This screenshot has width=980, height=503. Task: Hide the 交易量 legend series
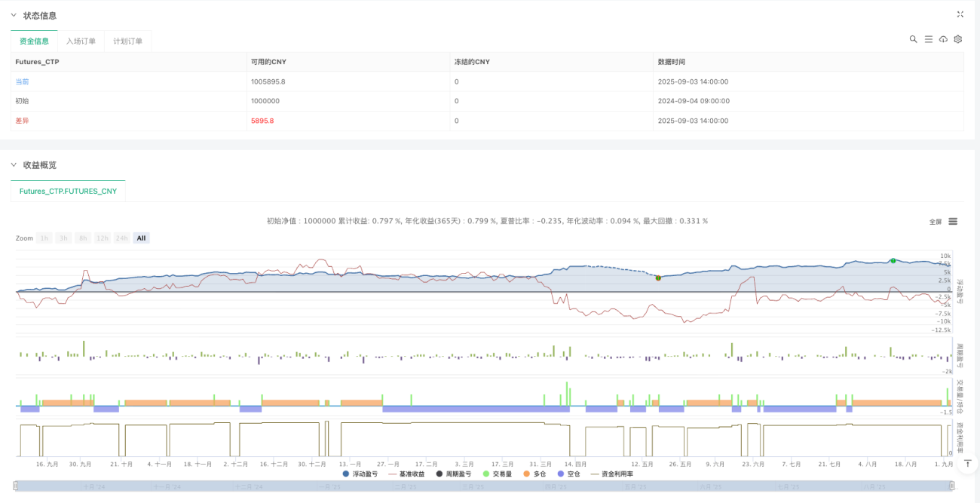pyautogui.click(x=498, y=474)
